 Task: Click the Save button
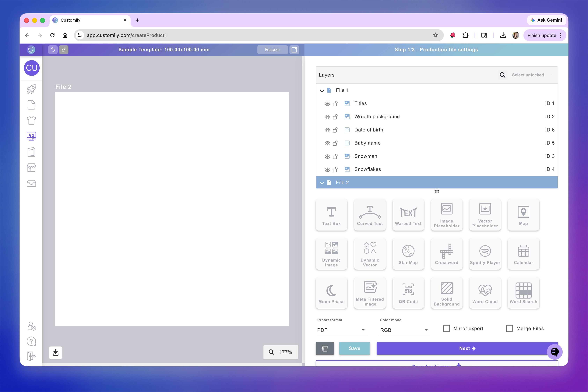[x=354, y=348]
